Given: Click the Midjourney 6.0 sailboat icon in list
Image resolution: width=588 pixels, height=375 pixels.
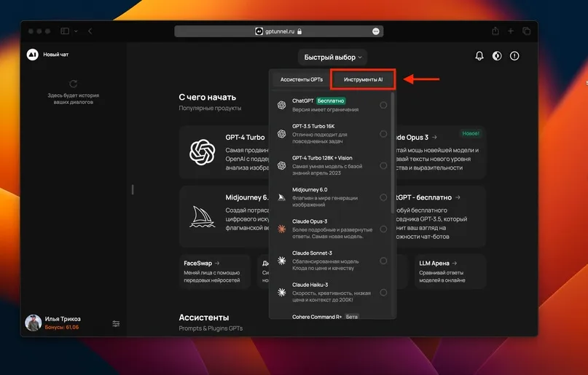Looking at the screenshot, I should (x=282, y=197).
